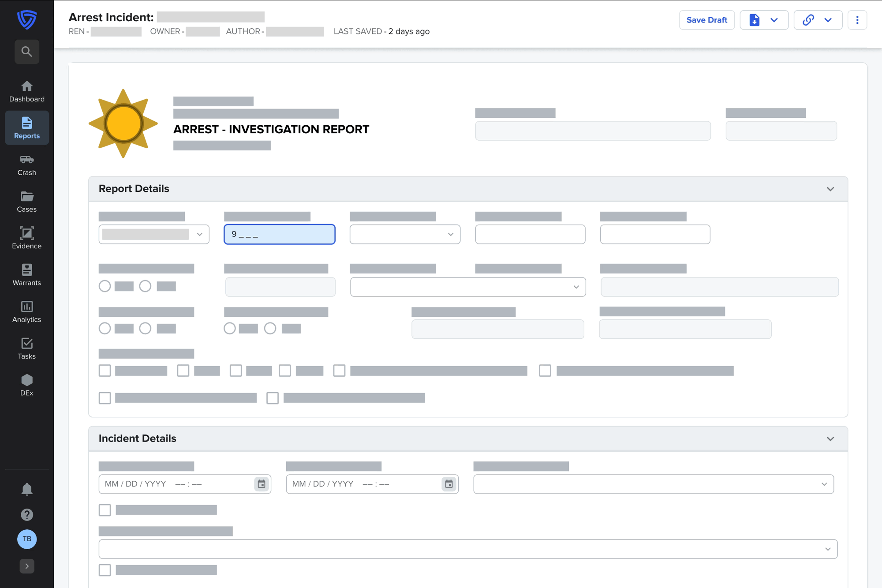This screenshot has width=882, height=588.
Task: Check the first checkbox under Incident Details dates
Action: pos(105,510)
